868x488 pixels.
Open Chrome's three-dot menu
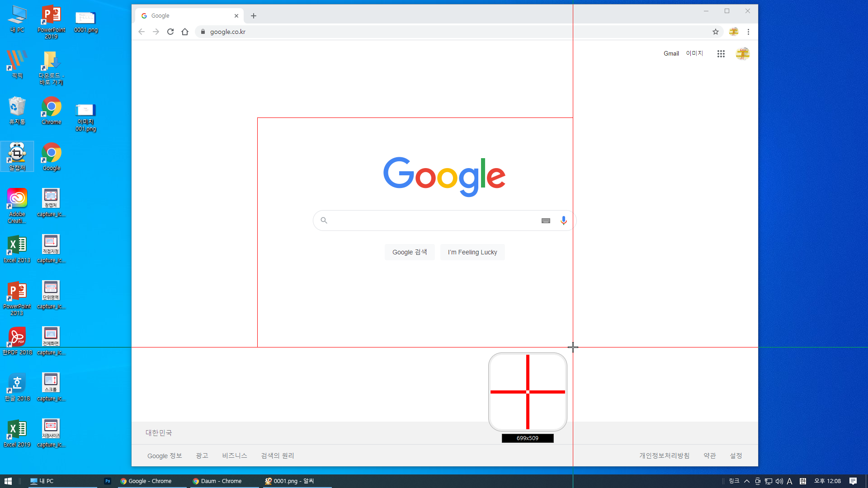tap(748, 32)
